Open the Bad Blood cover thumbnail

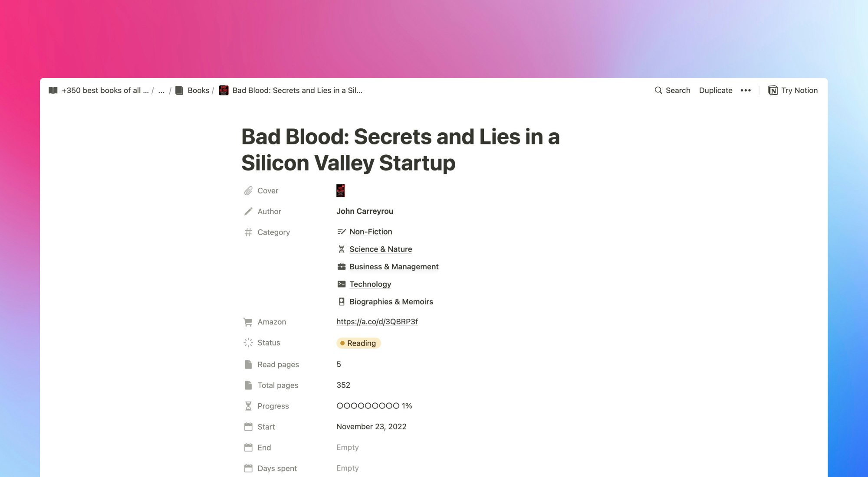point(341,191)
